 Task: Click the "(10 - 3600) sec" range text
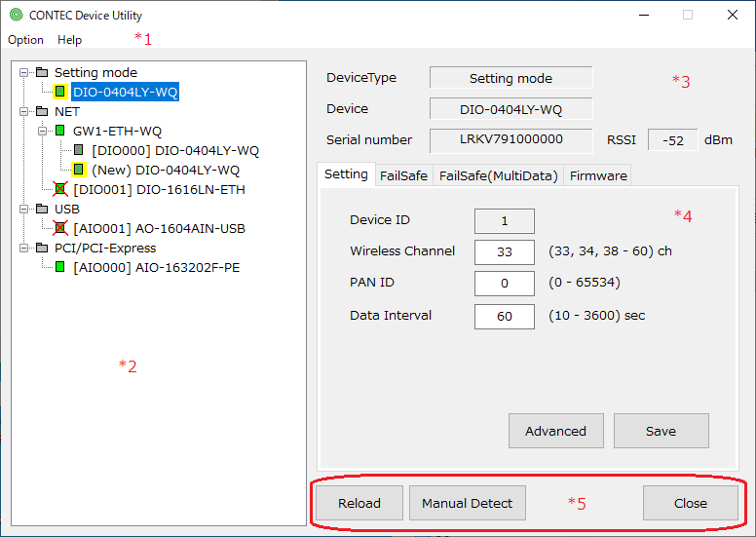pyautogui.click(x=596, y=316)
